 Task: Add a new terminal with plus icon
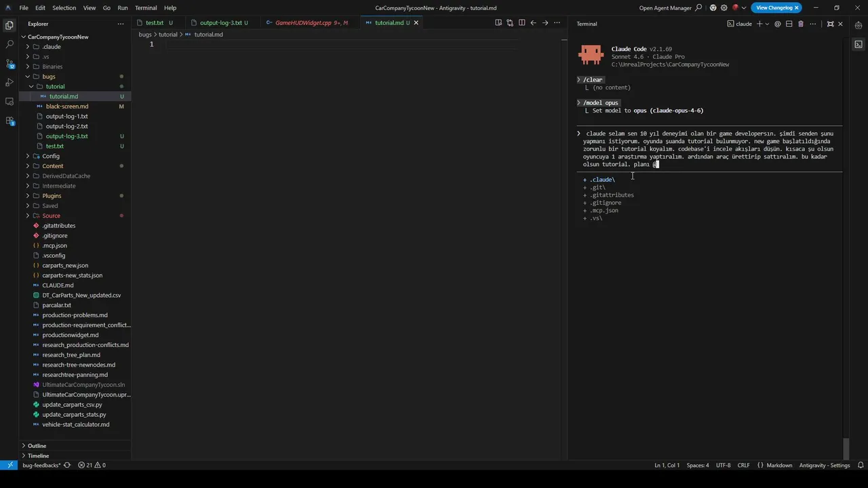coord(759,24)
